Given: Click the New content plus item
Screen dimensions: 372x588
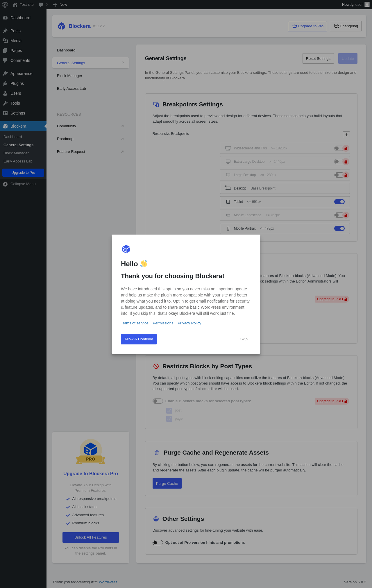Looking at the screenshot, I should 60,5.
